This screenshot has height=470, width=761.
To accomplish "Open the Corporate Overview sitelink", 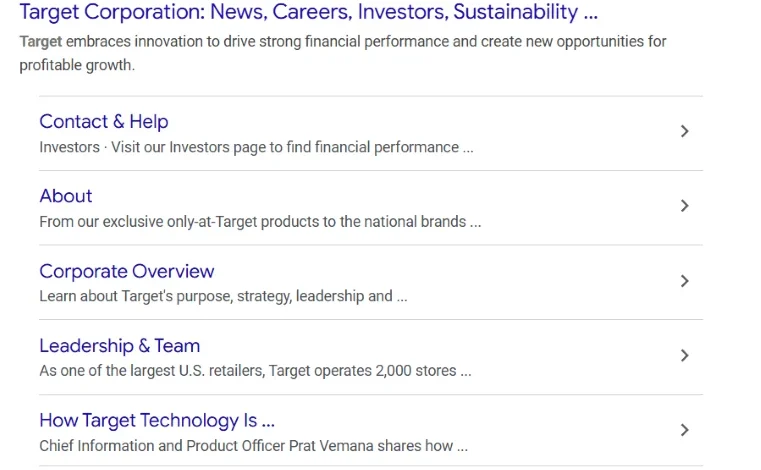I will coord(127,271).
